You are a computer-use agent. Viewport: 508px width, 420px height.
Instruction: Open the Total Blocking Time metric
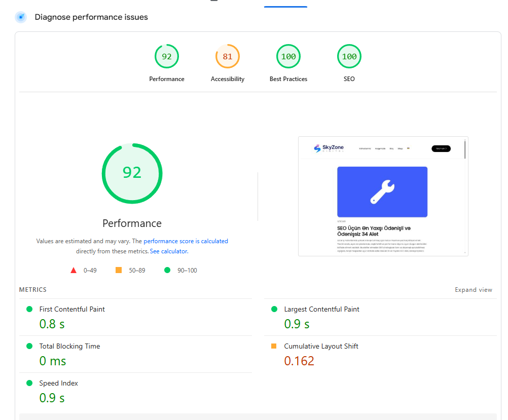coord(69,346)
